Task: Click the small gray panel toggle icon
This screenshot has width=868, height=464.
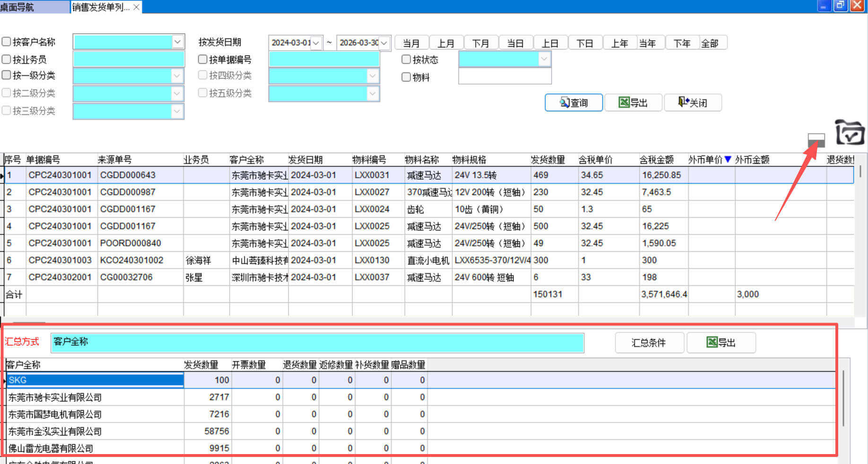Action: (x=816, y=140)
